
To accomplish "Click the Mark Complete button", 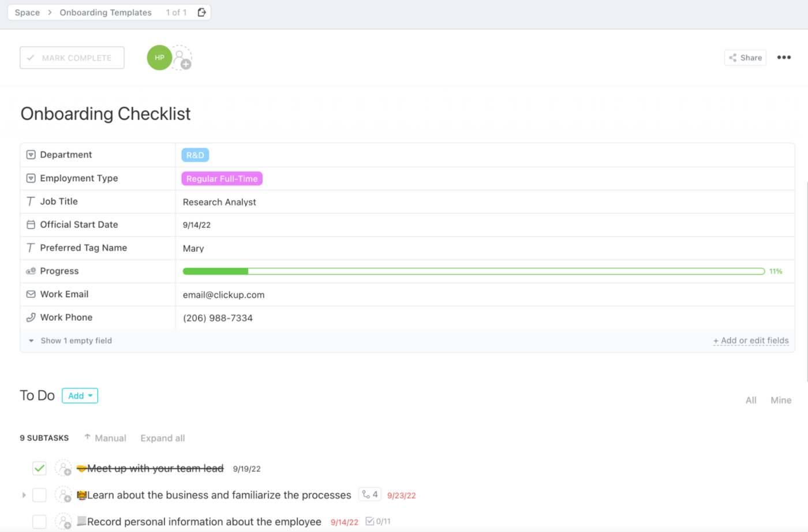I will pos(72,58).
